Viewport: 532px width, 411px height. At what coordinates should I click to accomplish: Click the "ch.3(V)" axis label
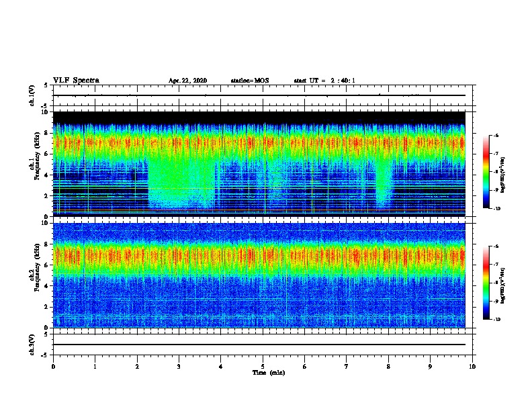[32, 345]
